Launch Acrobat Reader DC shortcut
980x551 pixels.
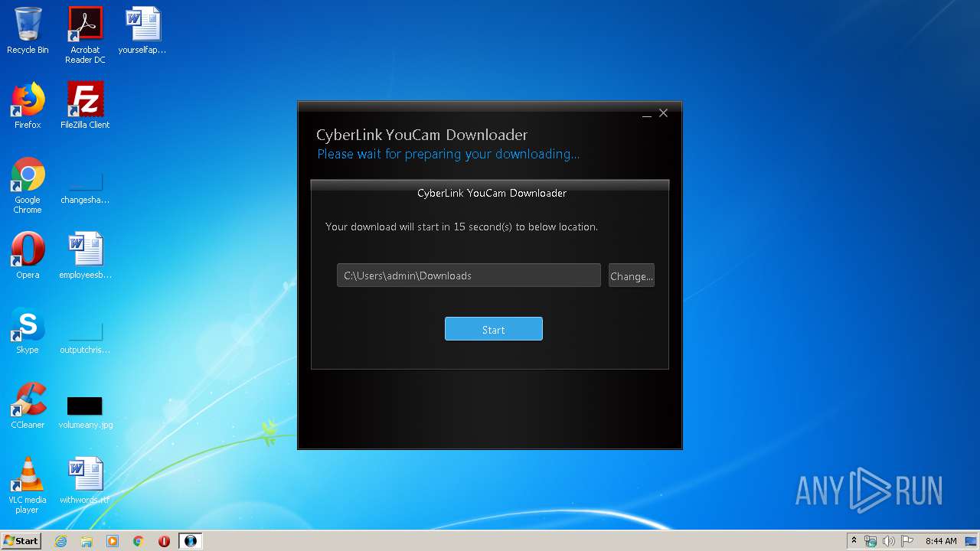coord(85,35)
